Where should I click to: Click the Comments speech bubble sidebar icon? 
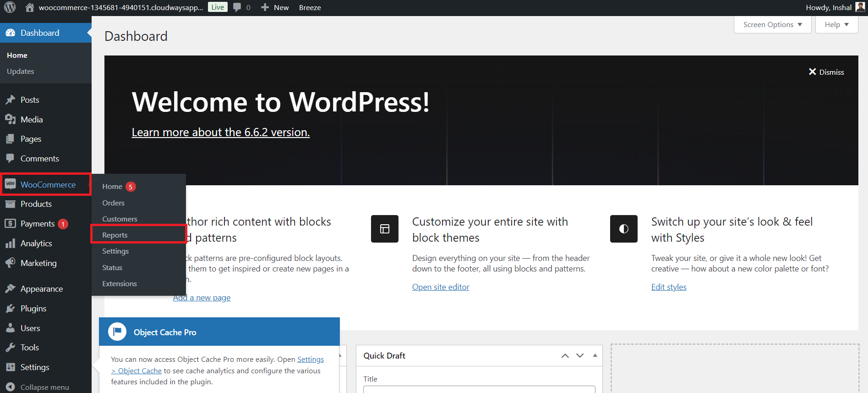tap(10, 158)
